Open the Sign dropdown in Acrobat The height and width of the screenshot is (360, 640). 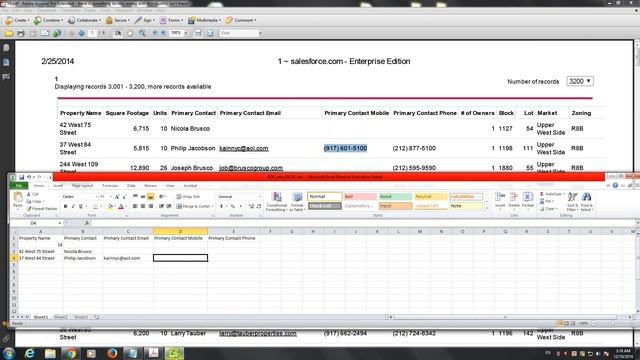(x=145, y=20)
